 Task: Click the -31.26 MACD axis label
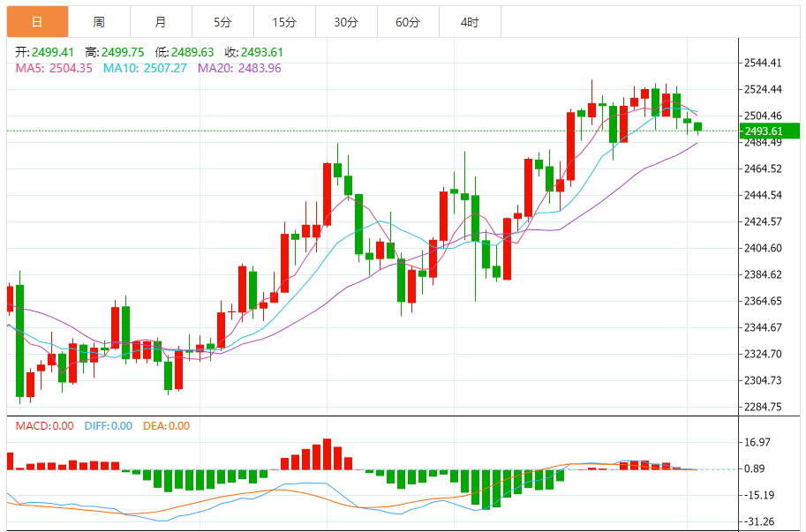757,521
